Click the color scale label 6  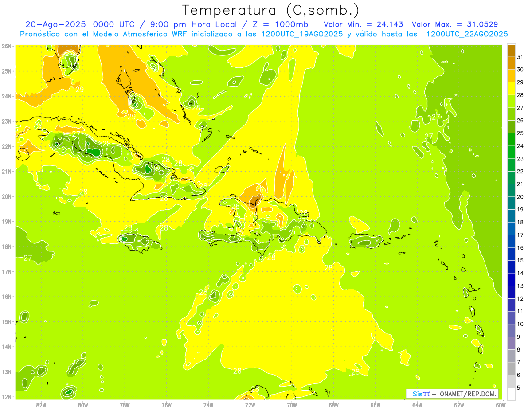coord(519,375)
